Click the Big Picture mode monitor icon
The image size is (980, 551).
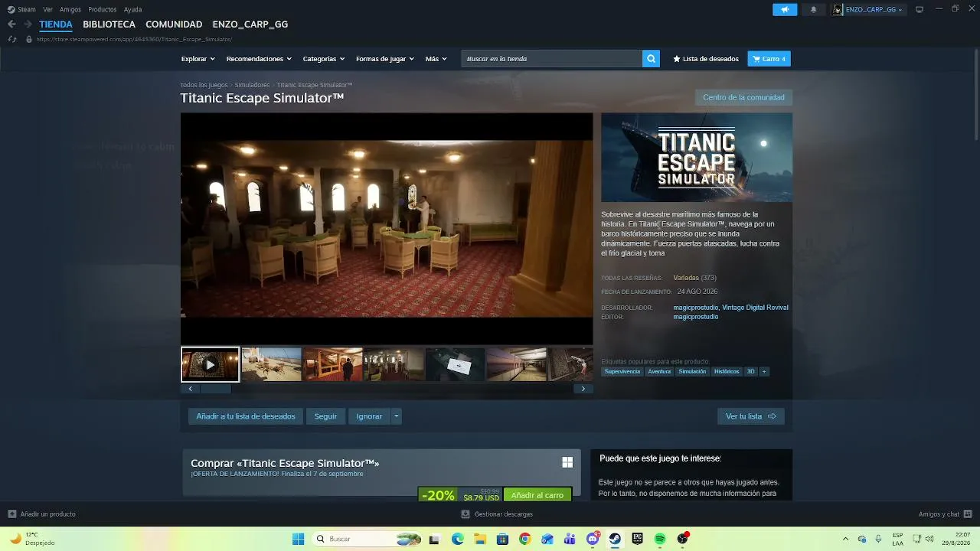(920, 9)
